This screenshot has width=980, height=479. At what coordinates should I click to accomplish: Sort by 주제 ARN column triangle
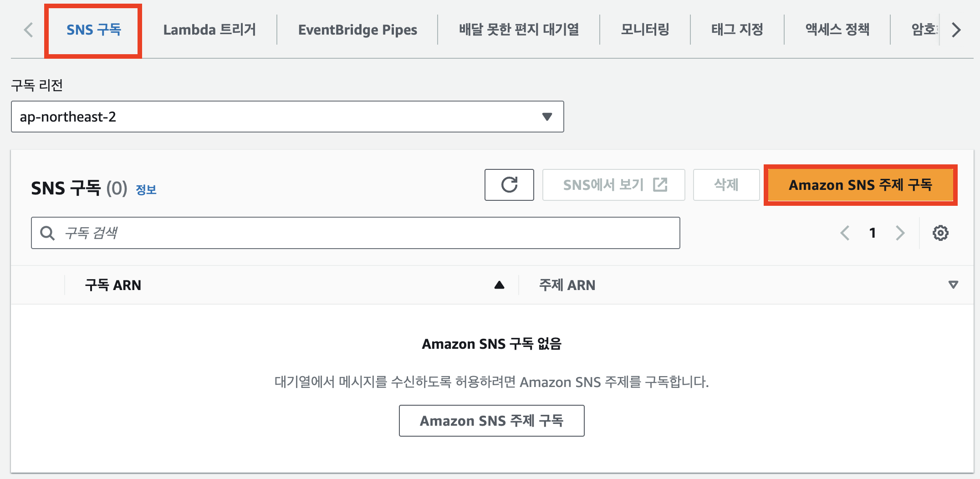point(953,285)
